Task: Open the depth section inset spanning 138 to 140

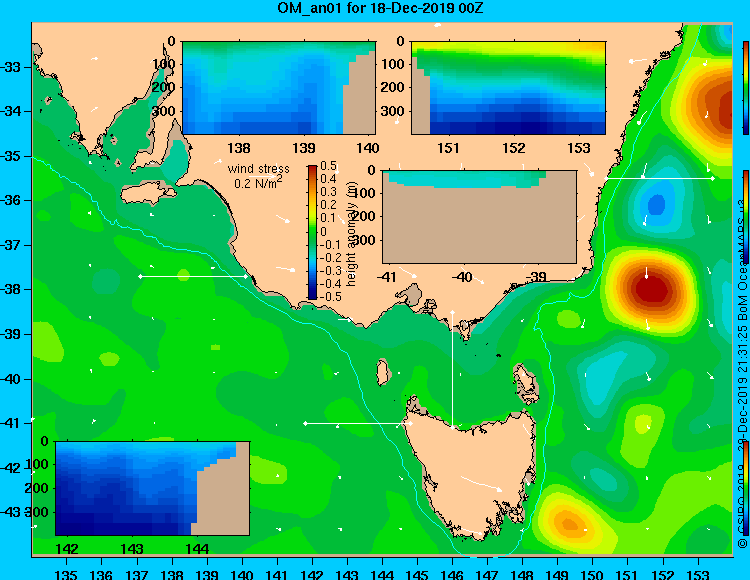Action: click(x=279, y=88)
